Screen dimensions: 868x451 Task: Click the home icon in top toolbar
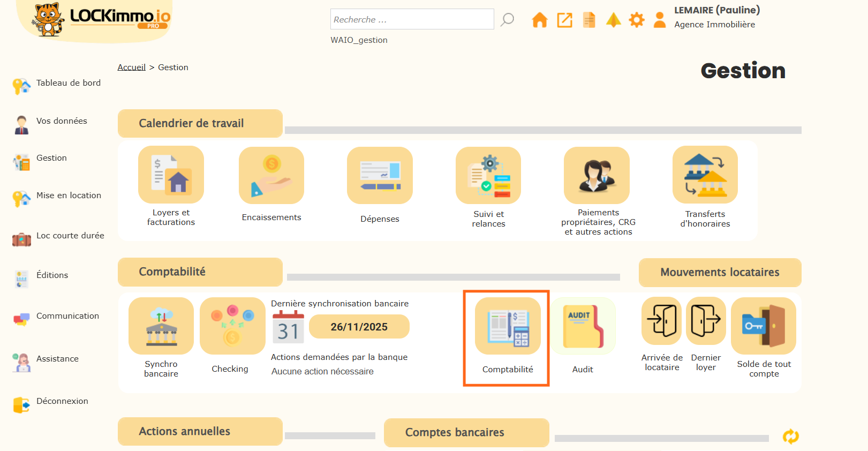(x=539, y=20)
